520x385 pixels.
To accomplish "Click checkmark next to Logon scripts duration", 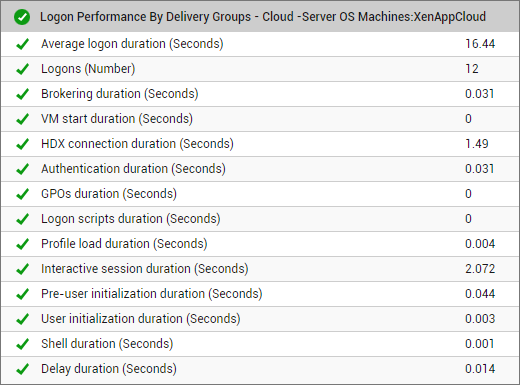I will [22, 219].
